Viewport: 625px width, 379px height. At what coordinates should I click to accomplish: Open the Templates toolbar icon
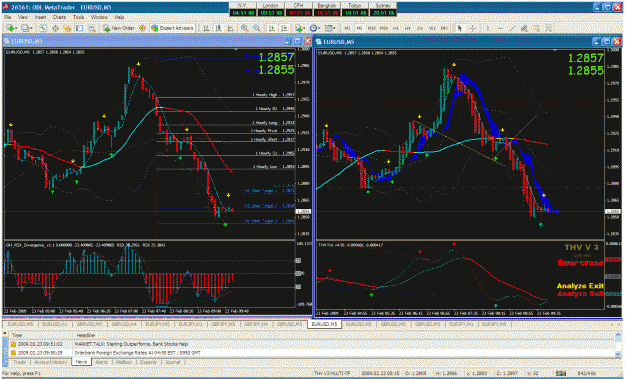click(328, 28)
